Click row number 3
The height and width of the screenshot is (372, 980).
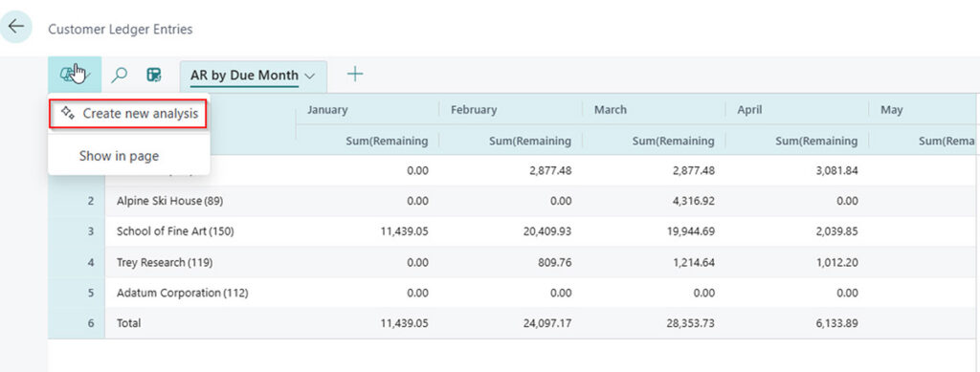tap(91, 231)
